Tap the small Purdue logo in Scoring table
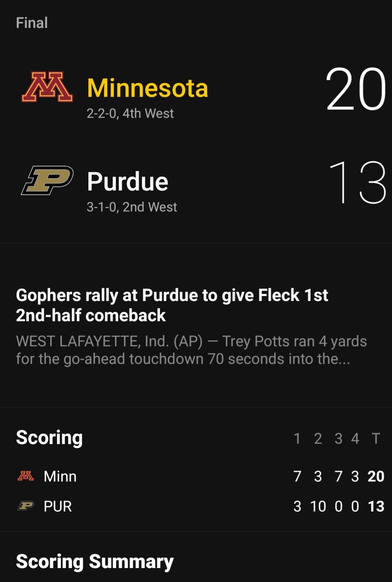The width and height of the screenshot is (392, 582). coord(26,506)
